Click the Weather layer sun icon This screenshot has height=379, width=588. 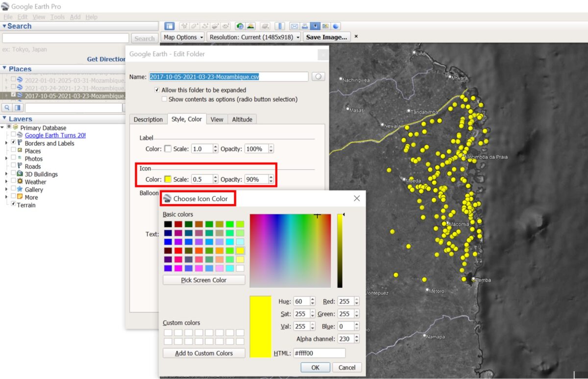click(x=20, y=182)
